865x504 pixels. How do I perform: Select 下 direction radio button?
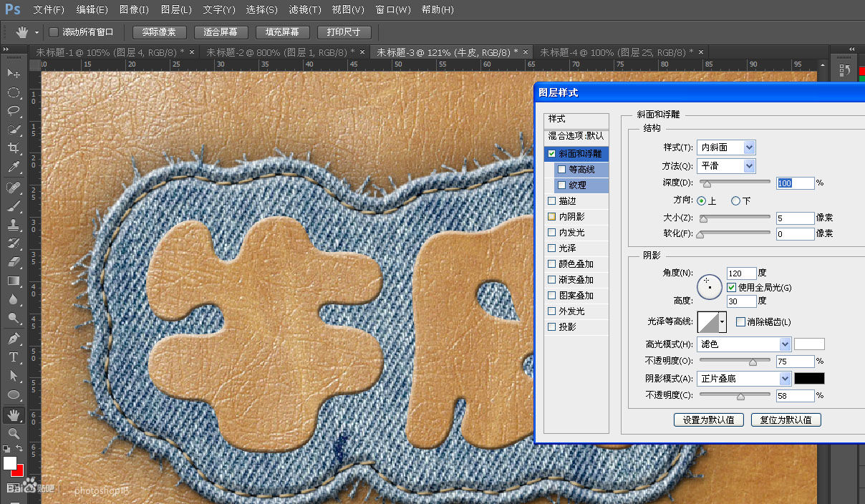(735, 201)
